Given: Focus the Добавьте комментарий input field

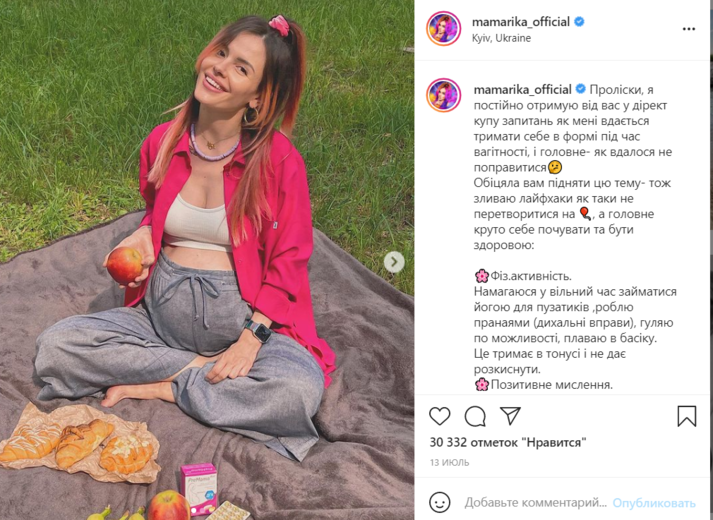Looking at the screenshot, I should [x=535, y=503].
